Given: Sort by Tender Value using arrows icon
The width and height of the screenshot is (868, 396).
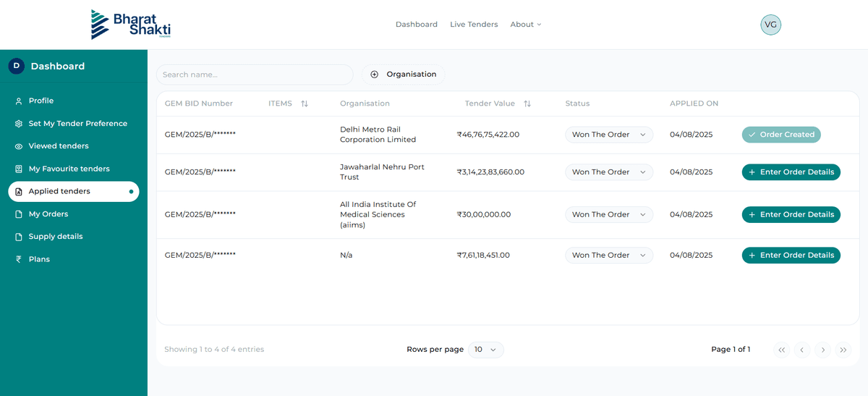Looking at the screenshot, I should [x=527, y=104].
